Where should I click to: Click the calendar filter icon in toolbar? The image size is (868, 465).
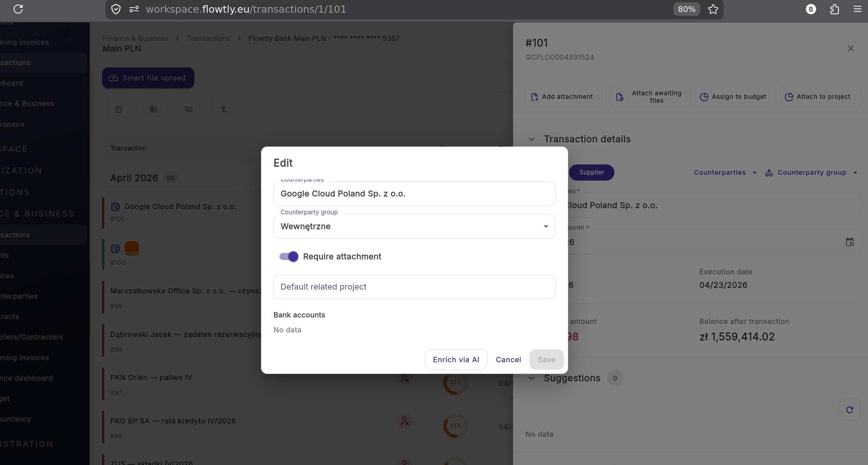pos(119,109)
